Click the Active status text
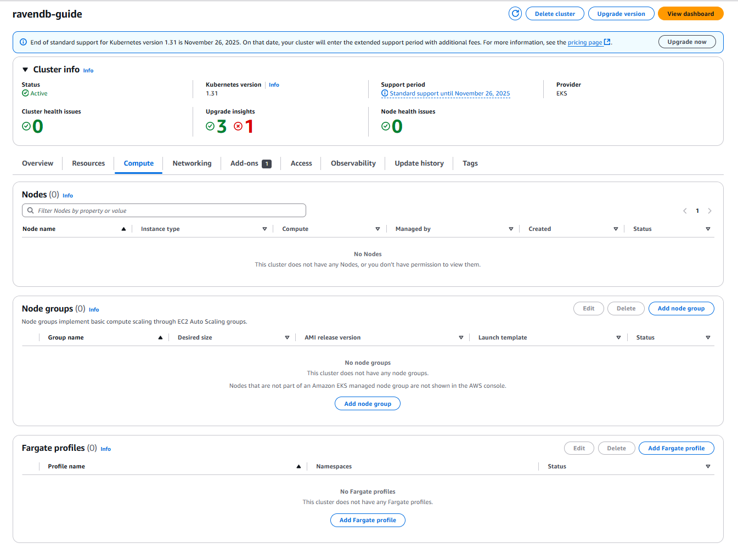The height and width of the screenshot is (560, 738). 39,94
